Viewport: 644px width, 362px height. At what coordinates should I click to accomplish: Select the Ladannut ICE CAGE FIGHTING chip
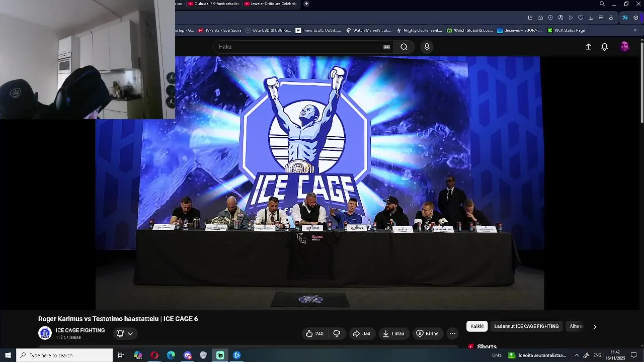pyautogui.click(x=526, y=326)
